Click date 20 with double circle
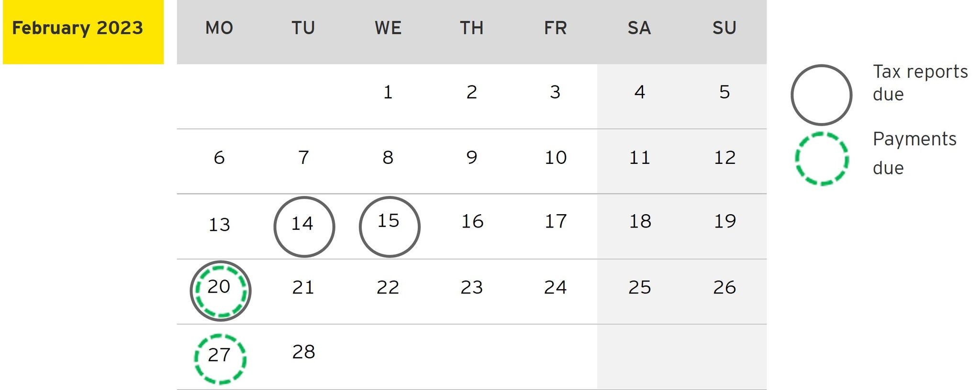 click(220, 290)
